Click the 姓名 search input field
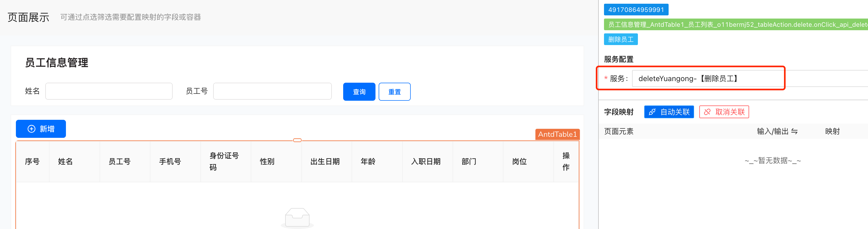This screenshot has height=229, width=868. click(109, 91)
